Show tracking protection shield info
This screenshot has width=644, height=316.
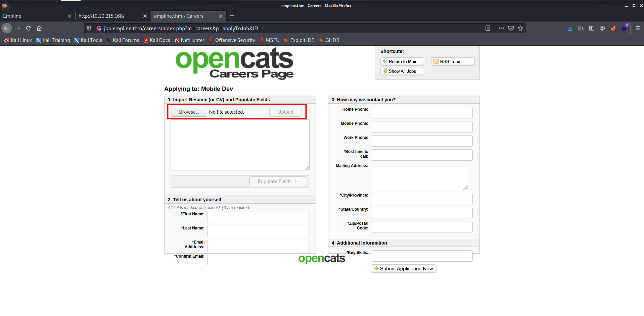click(89, 28)
